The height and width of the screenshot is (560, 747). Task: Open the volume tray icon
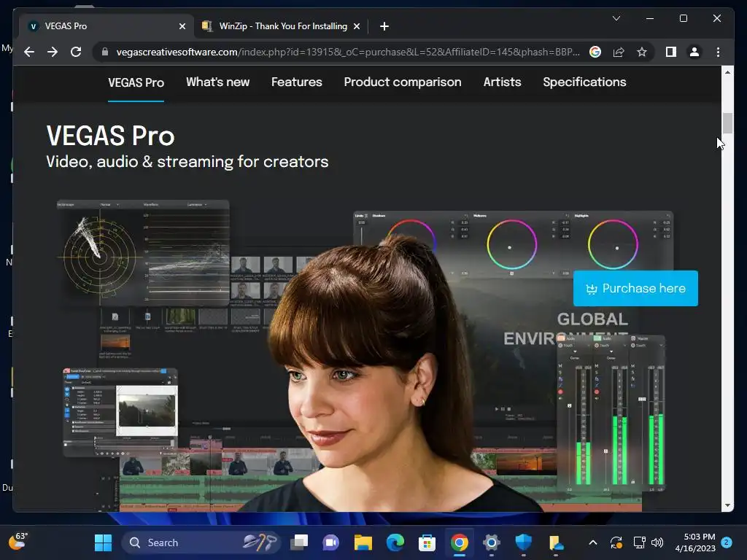657,542
